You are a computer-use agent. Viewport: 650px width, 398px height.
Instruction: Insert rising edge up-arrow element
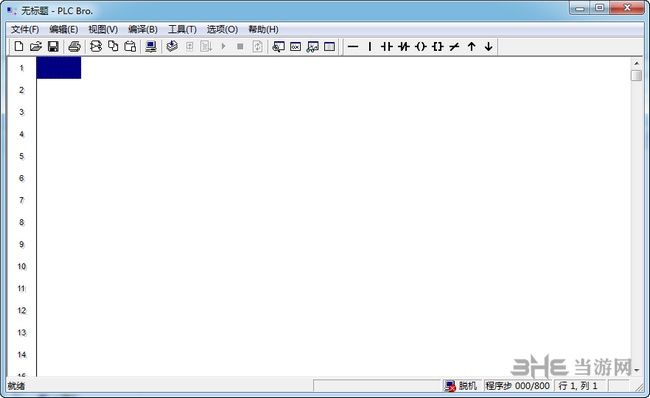pyautogui.click(x=471, y=46)
